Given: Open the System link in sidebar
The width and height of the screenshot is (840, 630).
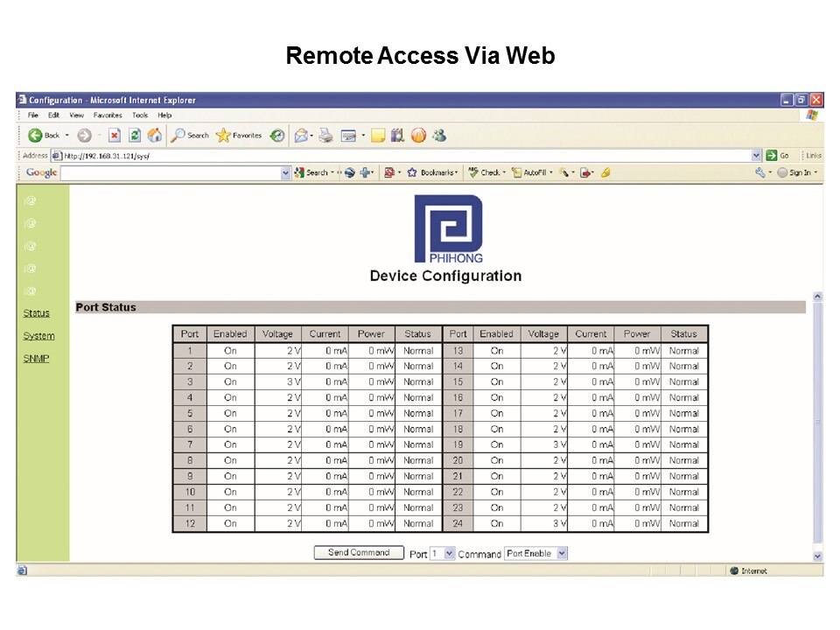Looking at the screenshot, I should tap(38, 336).
